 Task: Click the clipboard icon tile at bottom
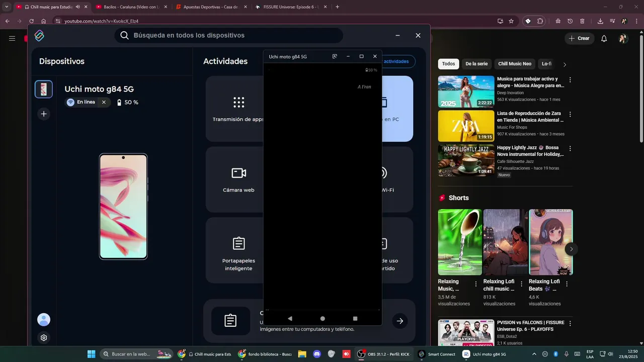[230, 321]
